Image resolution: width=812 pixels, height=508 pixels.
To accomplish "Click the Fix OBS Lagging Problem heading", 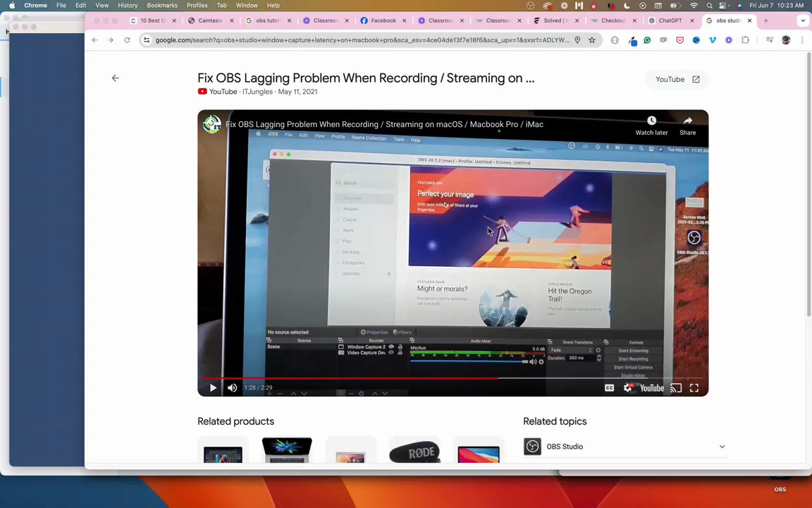I will pos(366,78).
